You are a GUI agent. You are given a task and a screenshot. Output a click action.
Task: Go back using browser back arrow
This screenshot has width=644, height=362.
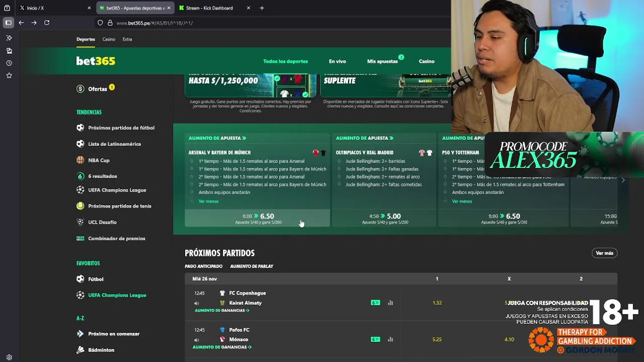tap(21, 23)
